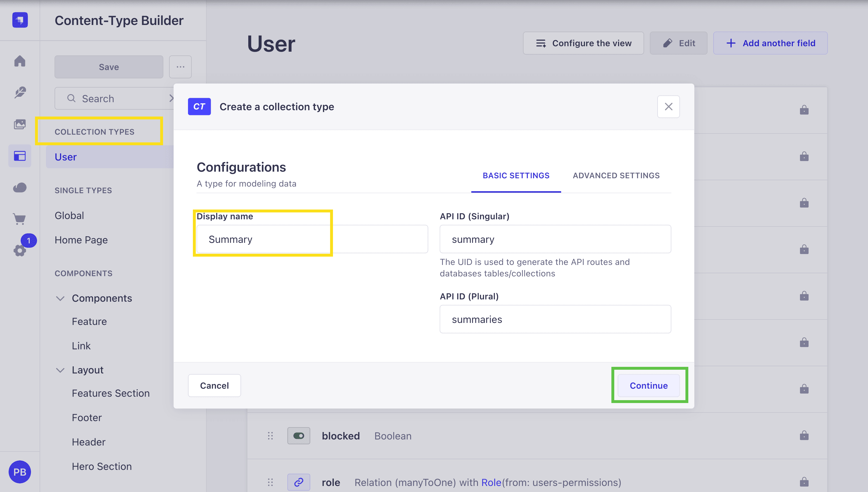Select Hero Section component
Image resolution: width=868 pixels, height=492 pixels.
click(x=102, y=466)
